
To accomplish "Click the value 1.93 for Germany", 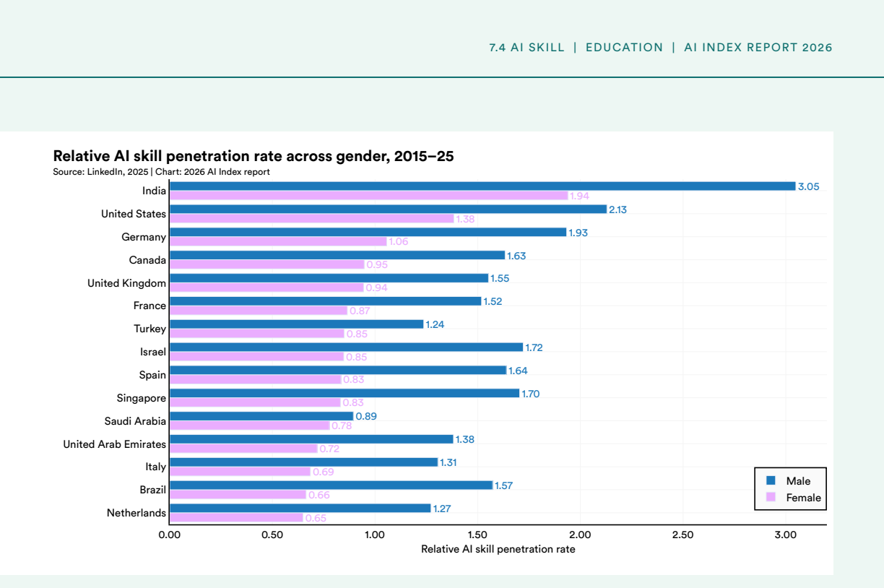I will 580,233.
